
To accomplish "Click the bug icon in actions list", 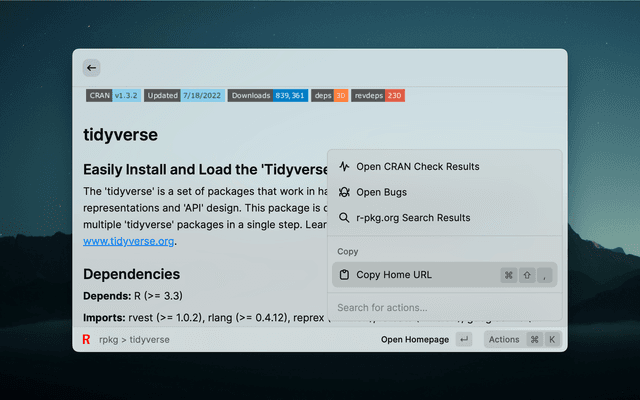I will pos(344,192).
